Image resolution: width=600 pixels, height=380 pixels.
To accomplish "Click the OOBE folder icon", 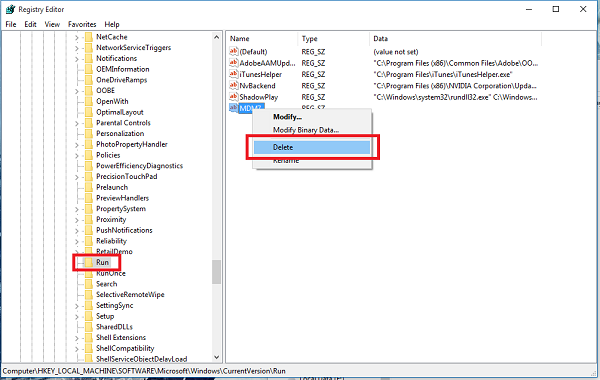I will tap(89, 91).
